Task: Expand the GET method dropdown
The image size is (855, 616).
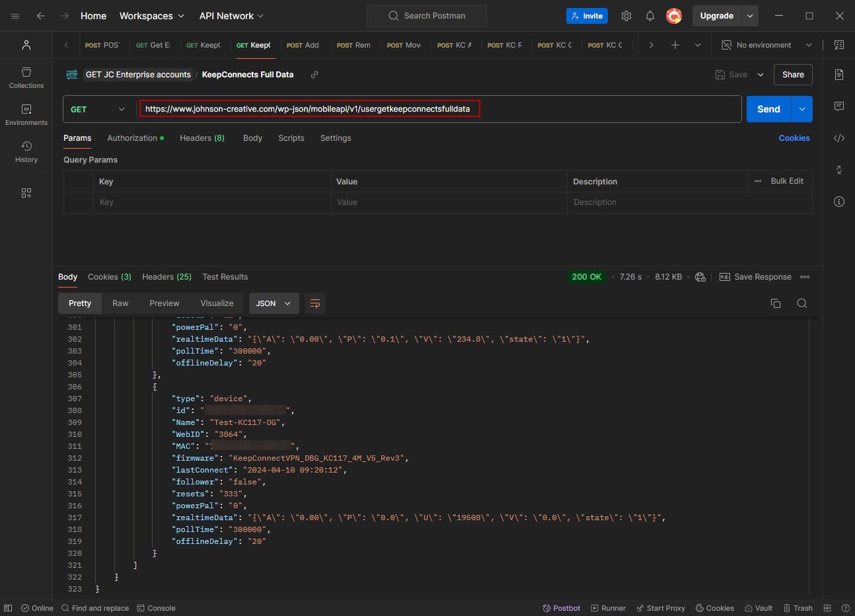Action: 98,109
